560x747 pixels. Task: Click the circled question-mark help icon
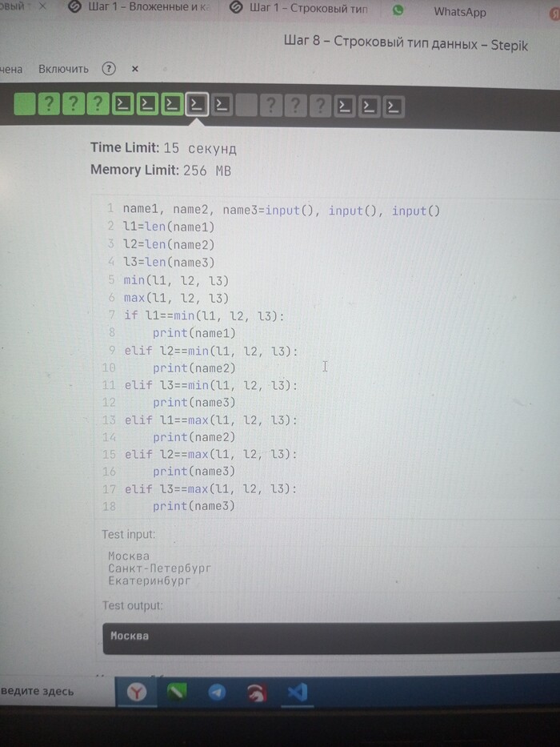click(x=109, y=69)
